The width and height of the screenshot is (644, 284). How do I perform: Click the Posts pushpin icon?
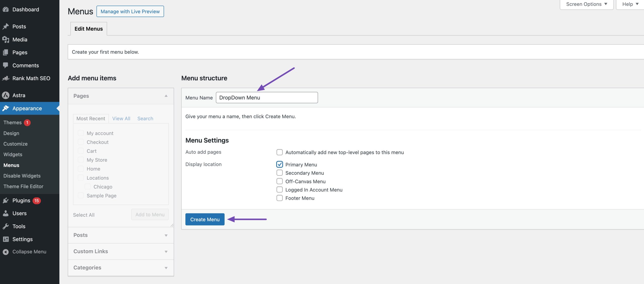pos(6,26)
